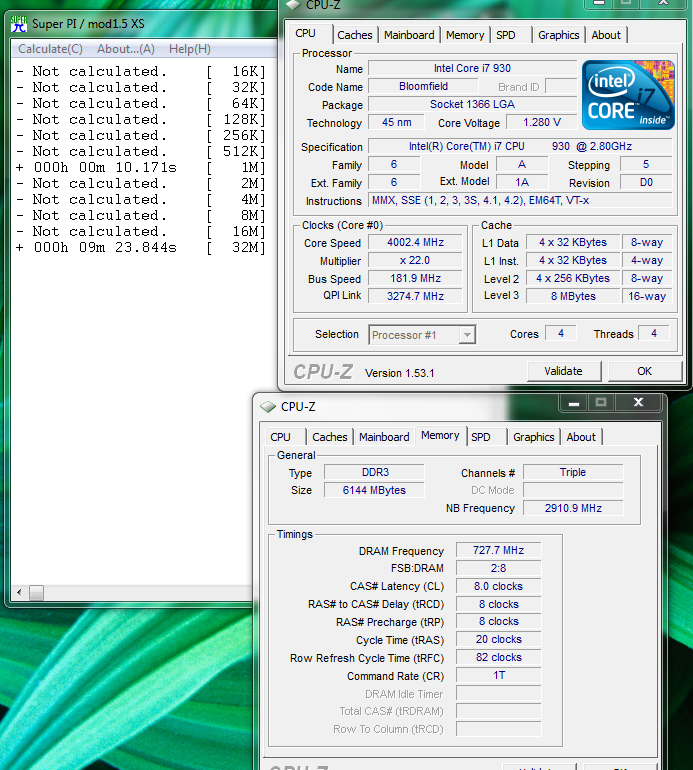Viewport: 693px width, 770px height.
Task: Switch to Mainboard tab in lower CPU-Z window
Action: (384, 437)
